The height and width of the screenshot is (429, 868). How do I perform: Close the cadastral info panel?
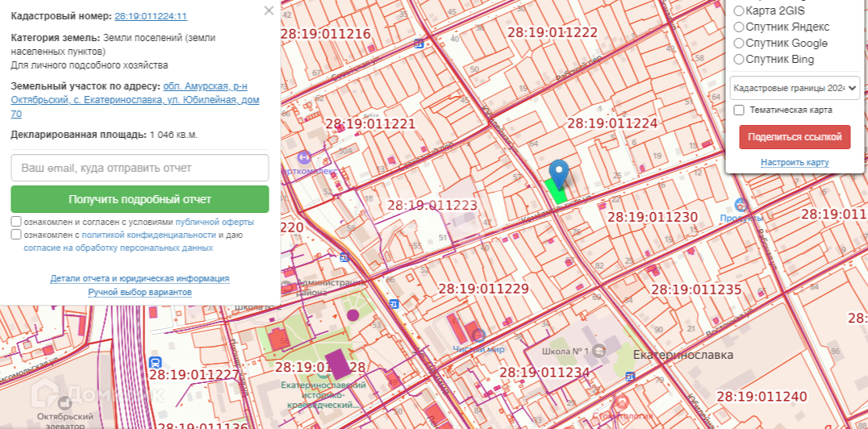[269, 10]
